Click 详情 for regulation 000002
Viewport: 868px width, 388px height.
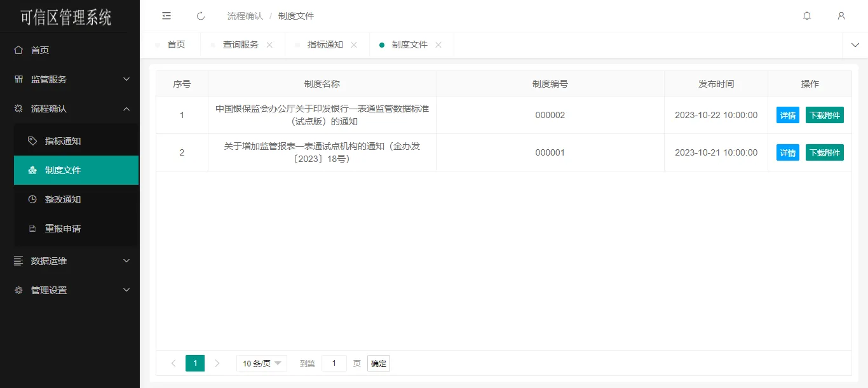tap(787, 115)
